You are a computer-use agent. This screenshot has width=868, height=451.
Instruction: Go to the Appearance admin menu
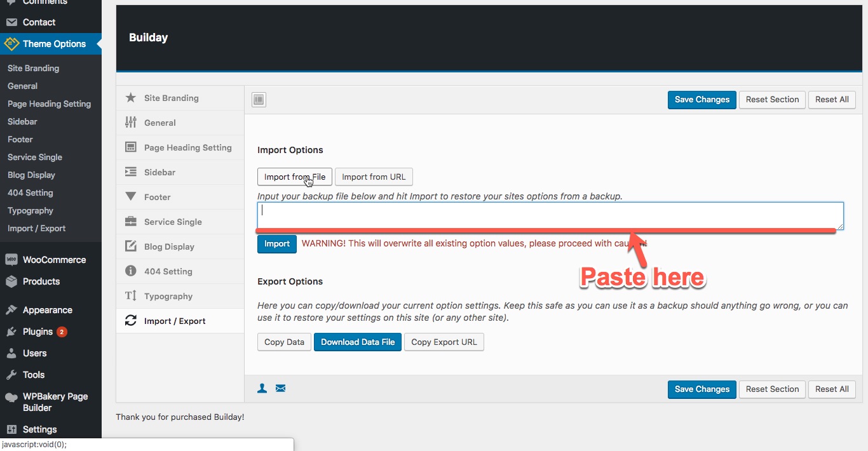[x=51, y=310]
